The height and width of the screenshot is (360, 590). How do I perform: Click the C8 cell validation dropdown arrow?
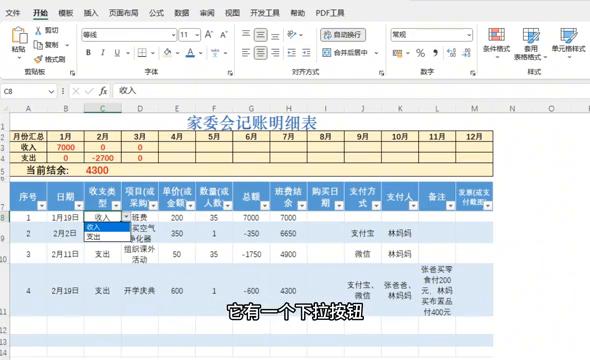[126, 216]
